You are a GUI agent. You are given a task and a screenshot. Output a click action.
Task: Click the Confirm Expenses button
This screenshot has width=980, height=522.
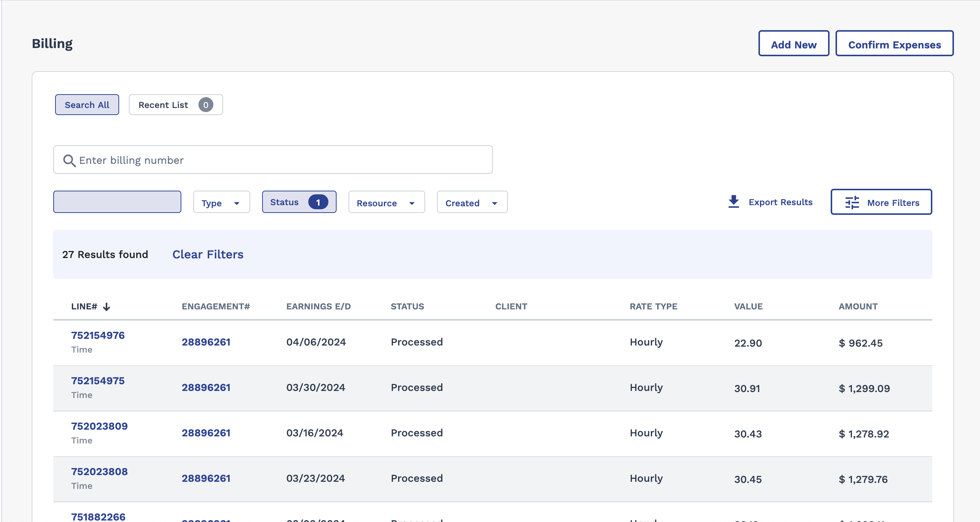[894, 44]
